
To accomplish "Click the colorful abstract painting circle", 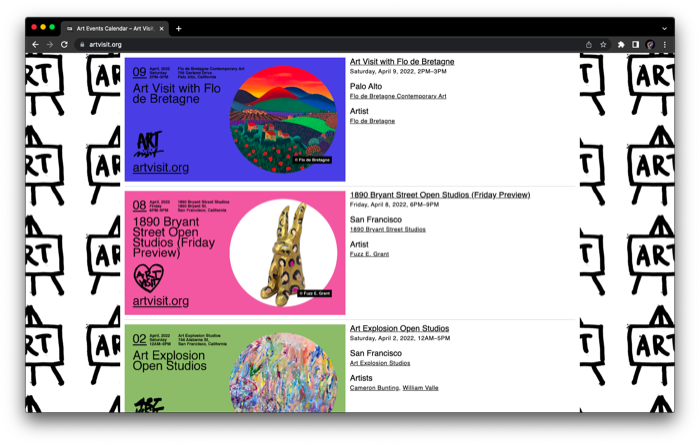I will click(x=283, y=373).
